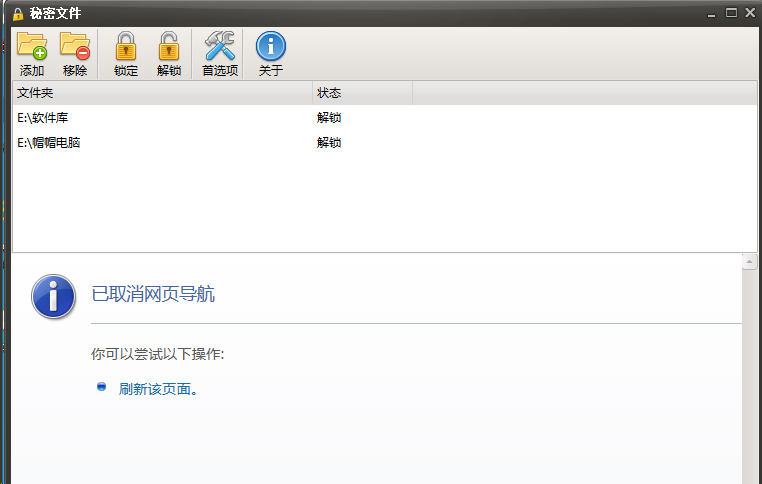Follow the 刷新该页面 refresh link
This screenshot has height=484, width=762.
pyautogui.click(x=158, y=389)
